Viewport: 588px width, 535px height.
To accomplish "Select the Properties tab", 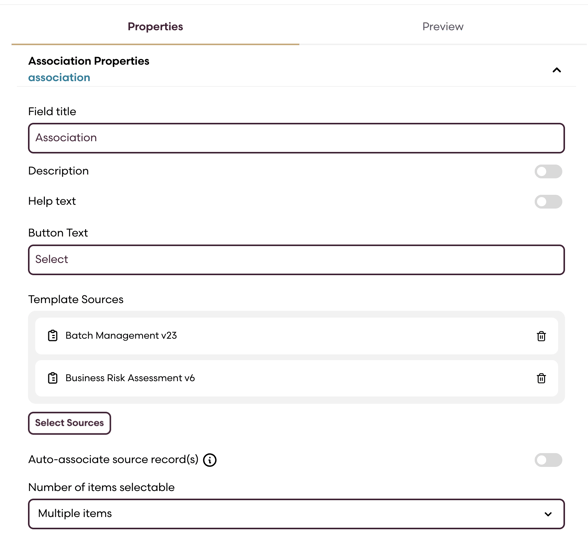I will tap(155, 27).
